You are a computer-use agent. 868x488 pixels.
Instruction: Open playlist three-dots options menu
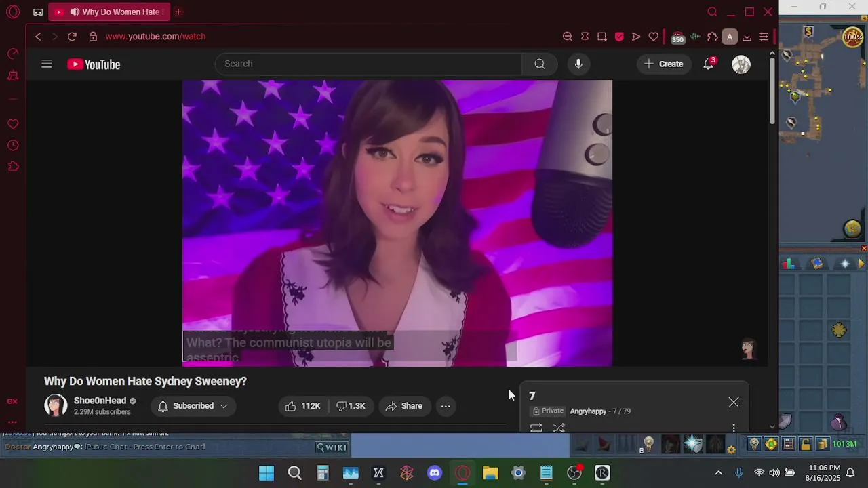tap(734, 428)
